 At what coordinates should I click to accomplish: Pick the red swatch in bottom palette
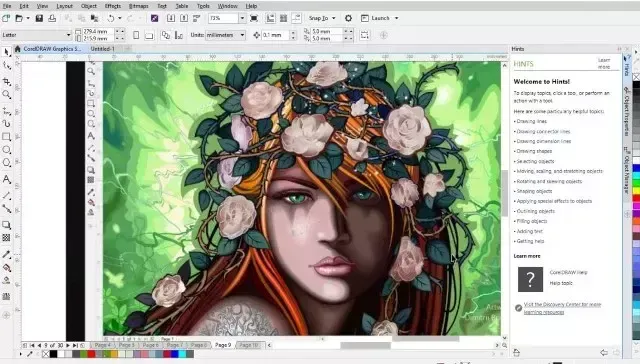(91, 354)
